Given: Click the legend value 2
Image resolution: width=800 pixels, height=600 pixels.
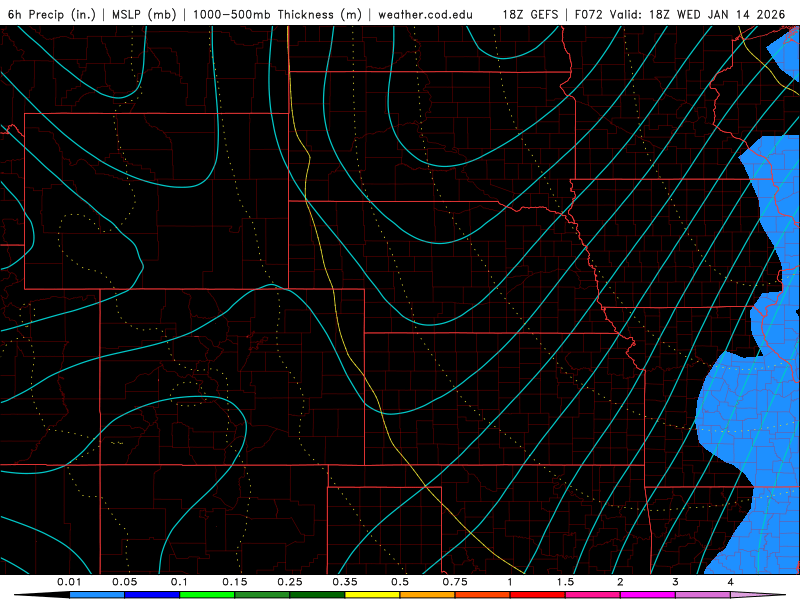Looking at the screenshot, I should click(620, 582).
